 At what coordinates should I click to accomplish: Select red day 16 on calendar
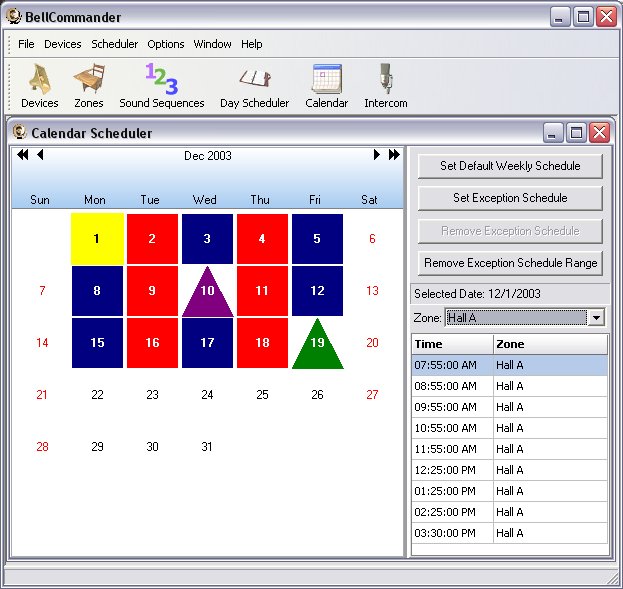tap(152, 343)
